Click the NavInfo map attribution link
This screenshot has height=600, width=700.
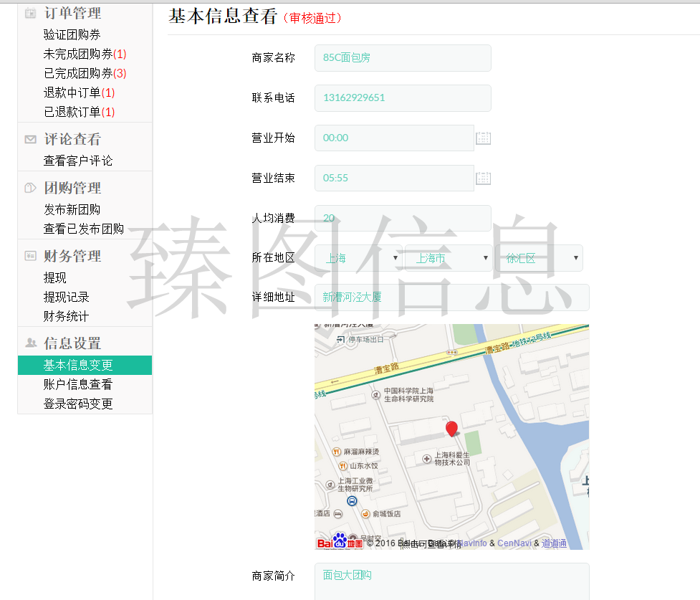click(472, 543)
